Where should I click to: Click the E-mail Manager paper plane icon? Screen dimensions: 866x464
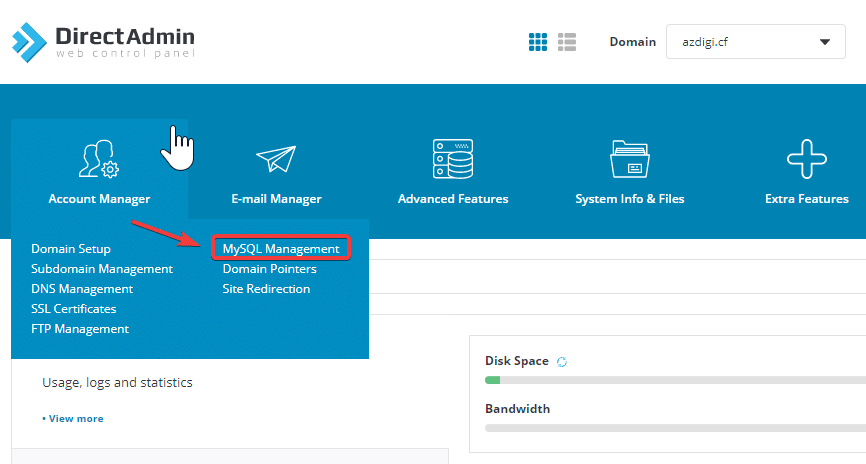pos(276,160)
